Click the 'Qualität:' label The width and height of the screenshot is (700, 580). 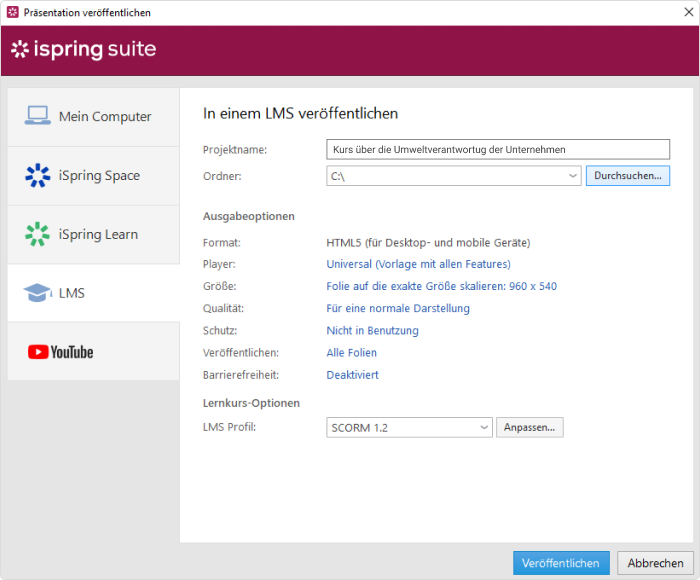223,309
